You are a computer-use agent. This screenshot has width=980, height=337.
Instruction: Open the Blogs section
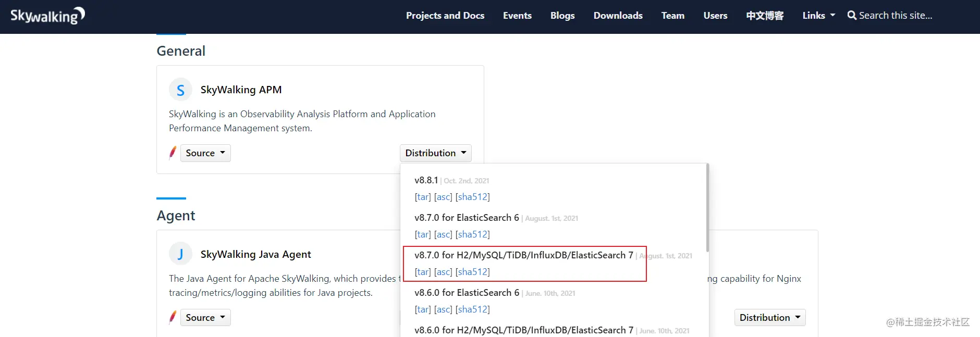click(562, 16)
